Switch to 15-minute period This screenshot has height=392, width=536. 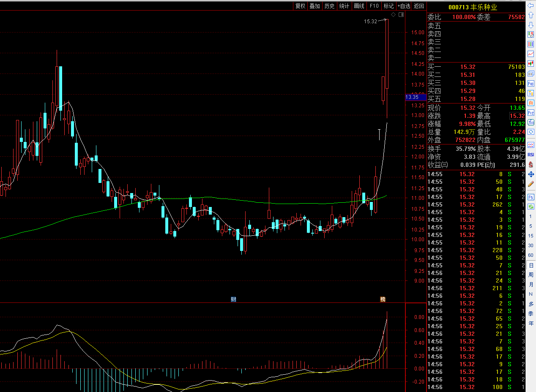tap(531, 236)
